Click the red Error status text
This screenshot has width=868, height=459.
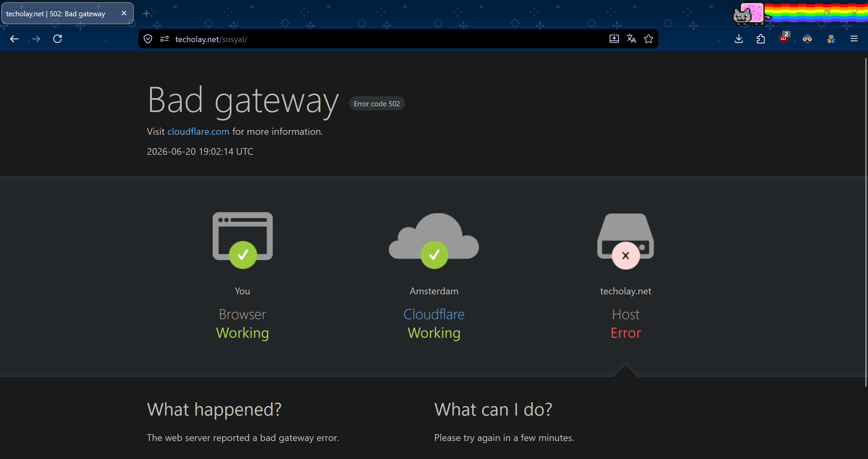pos(626,333)
